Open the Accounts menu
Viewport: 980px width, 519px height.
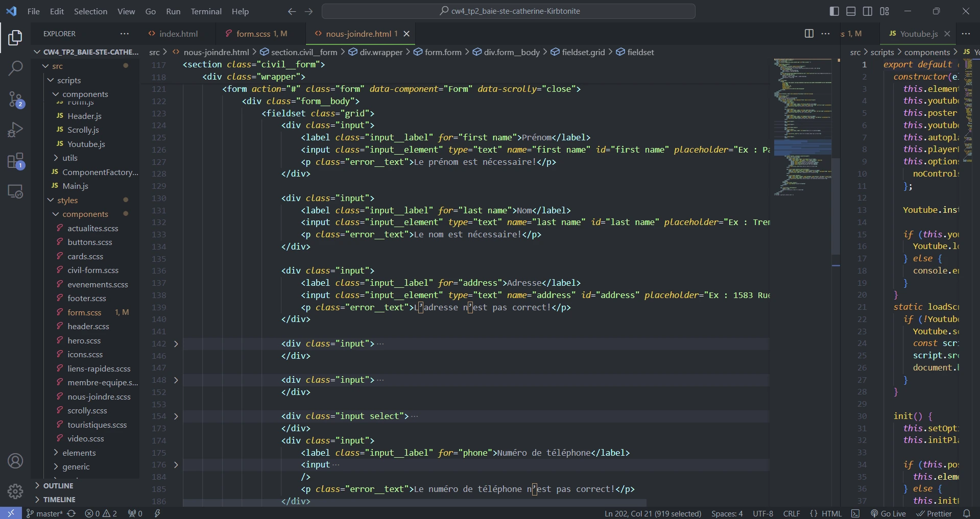15,461
